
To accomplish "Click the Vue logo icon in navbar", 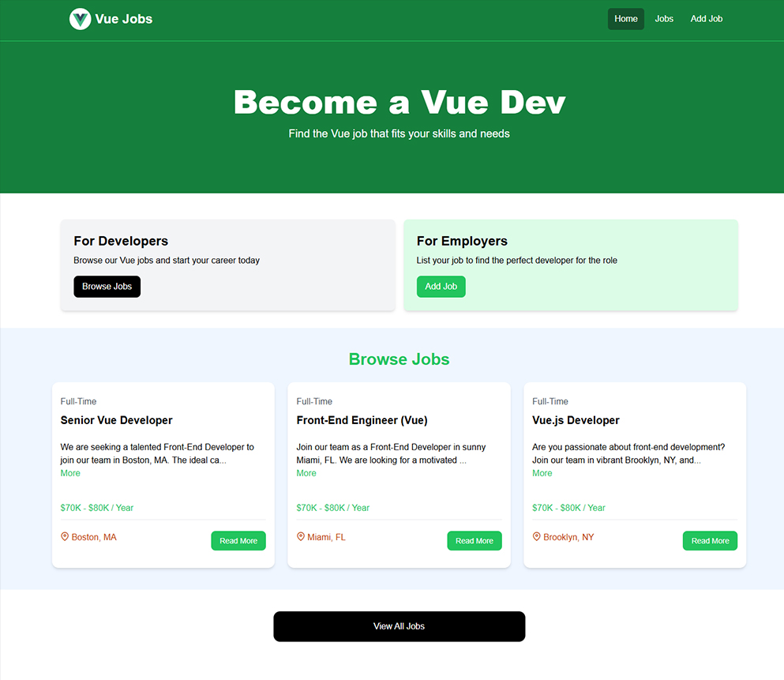I will 80,19.
